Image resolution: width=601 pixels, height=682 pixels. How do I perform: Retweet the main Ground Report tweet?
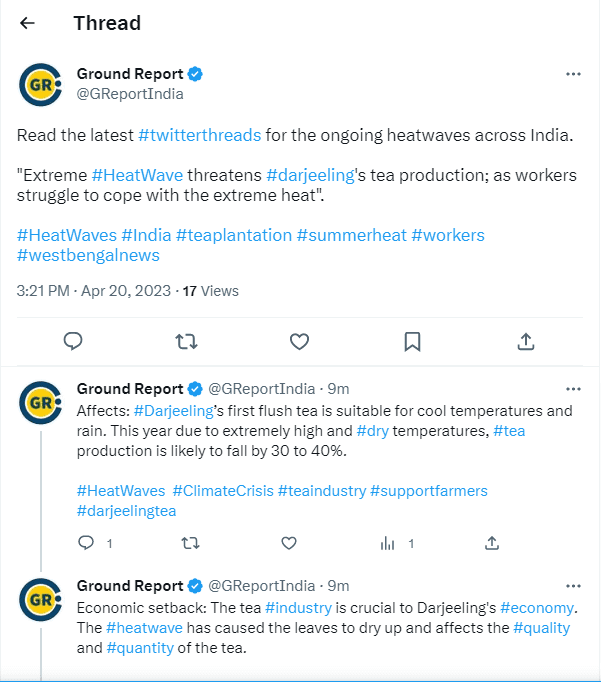coord(187,341)
